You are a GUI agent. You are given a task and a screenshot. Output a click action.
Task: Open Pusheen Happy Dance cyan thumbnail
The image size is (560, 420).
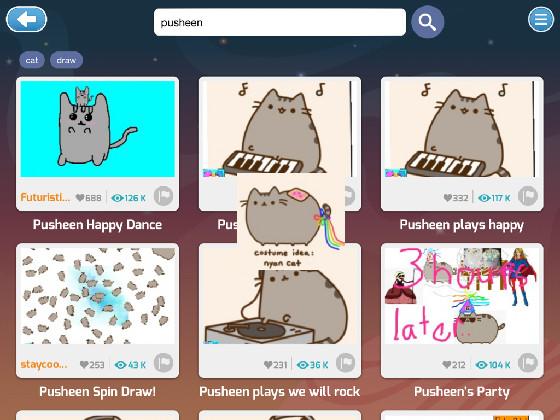pos(98,129)
